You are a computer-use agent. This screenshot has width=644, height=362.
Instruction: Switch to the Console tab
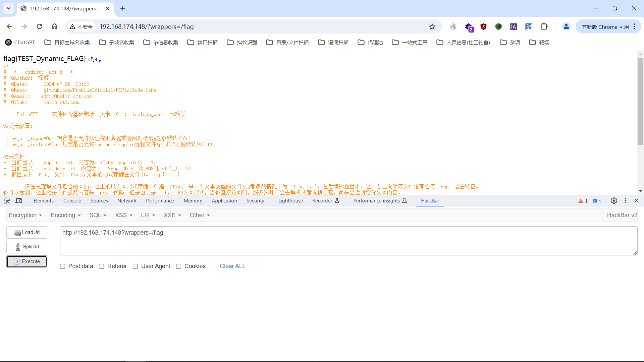[72, 201]
